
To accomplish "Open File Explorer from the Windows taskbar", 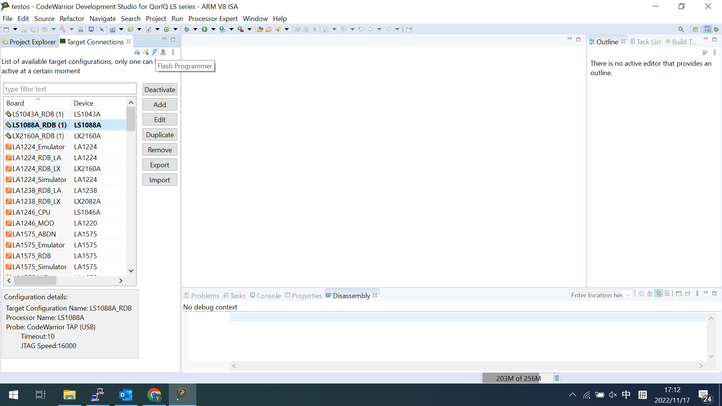I will 69,394.
